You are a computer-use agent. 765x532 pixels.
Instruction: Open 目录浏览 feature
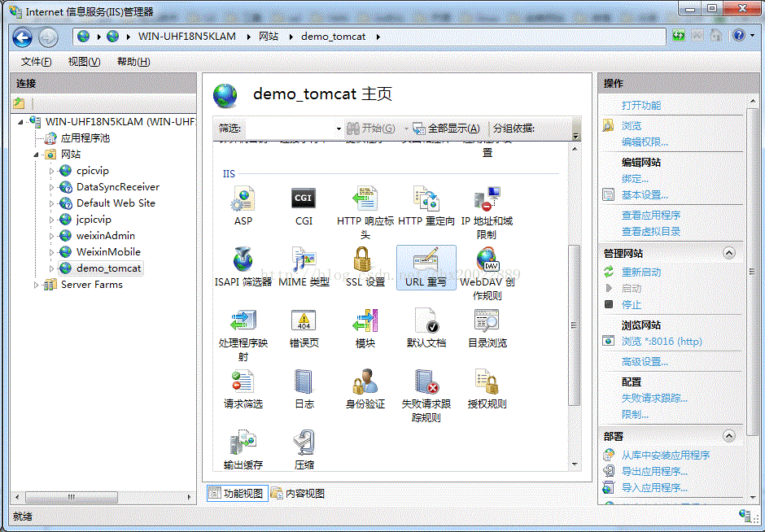tap(487, 328)
